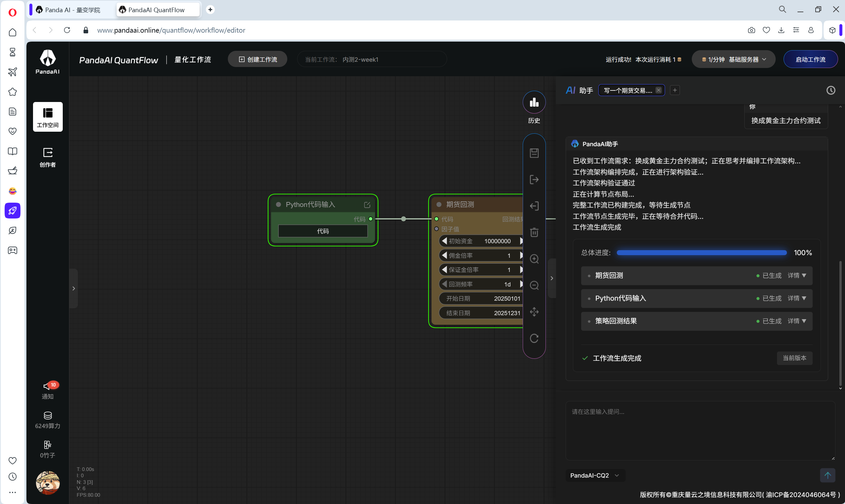Zoom out with the magnifier minus icon

(x=534, y=285)
